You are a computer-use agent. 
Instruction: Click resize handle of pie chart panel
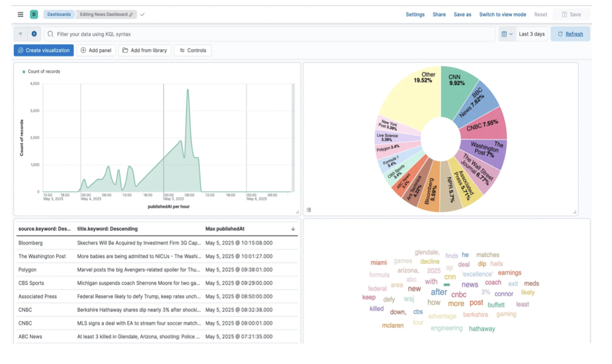[574, 212]
